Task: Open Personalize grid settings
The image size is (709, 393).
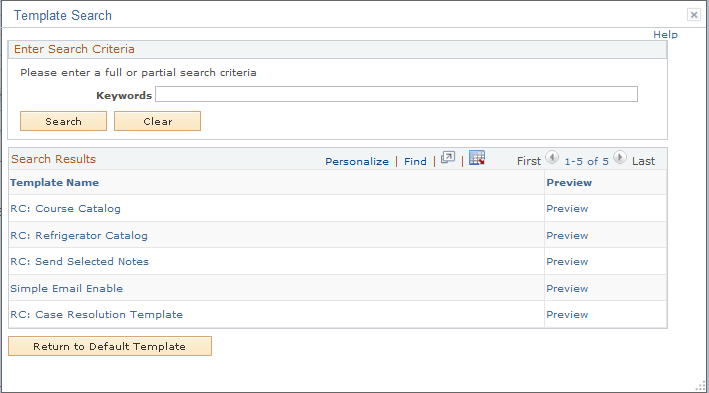Action: point(357,161)
